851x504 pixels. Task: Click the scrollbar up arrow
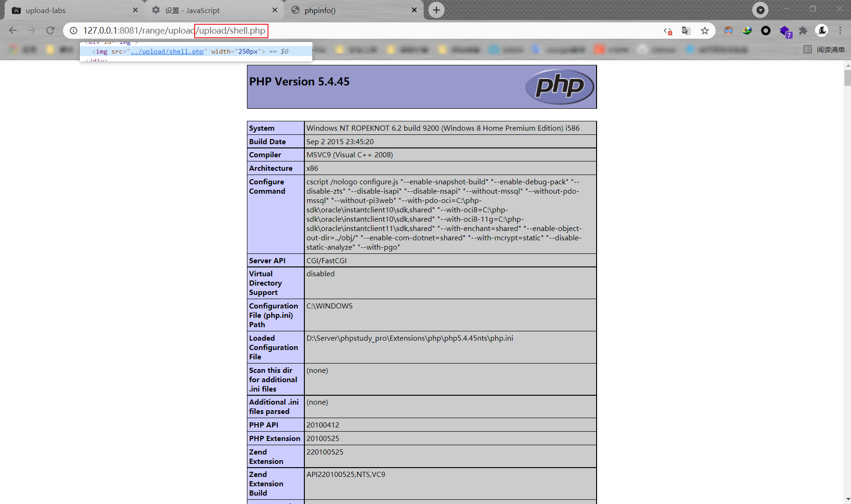(x=847, y=65)
